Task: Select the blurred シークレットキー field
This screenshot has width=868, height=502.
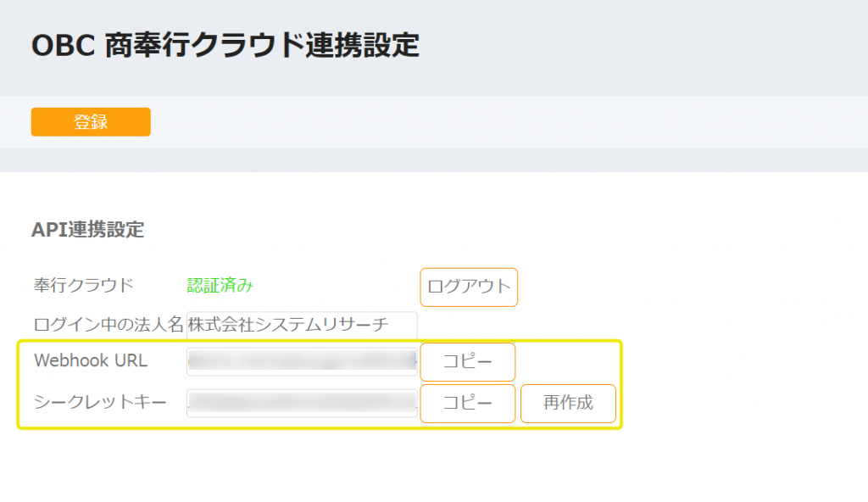Action: [302, 403]
